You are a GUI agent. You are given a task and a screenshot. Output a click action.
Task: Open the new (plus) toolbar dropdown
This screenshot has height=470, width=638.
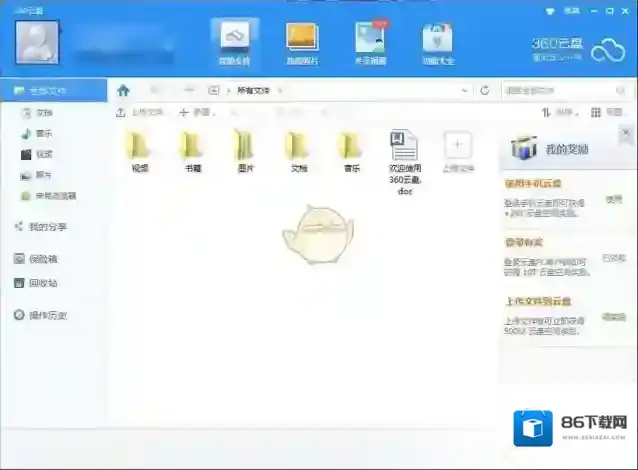coord(197,112)
